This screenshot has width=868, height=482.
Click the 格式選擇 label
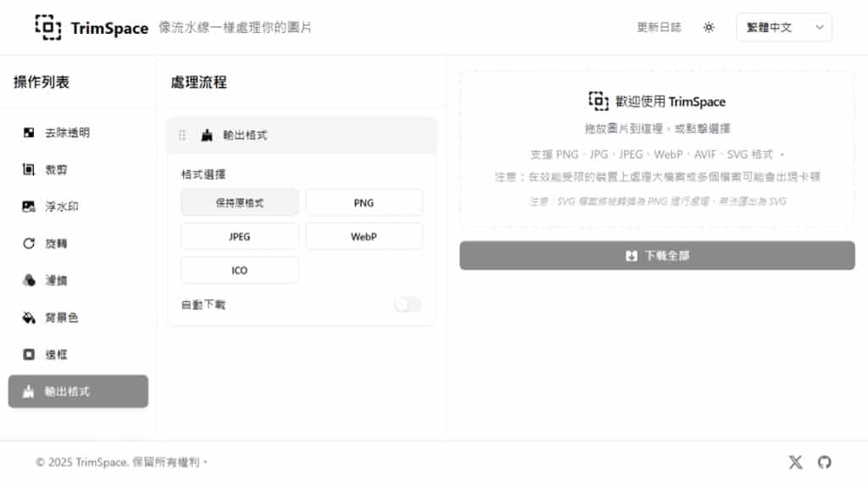(x=203, y=175)
